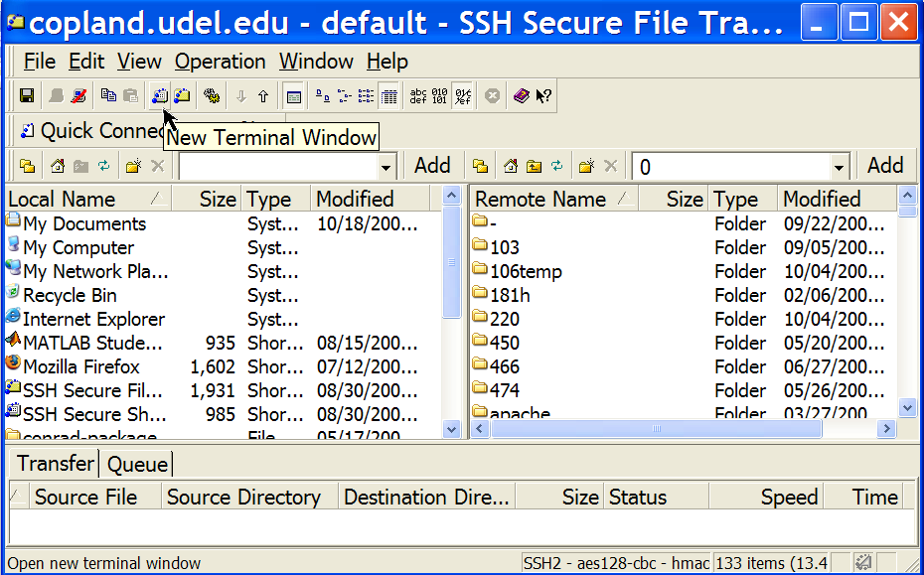Click the Save (floppy disk) toolbar icon

27,96
